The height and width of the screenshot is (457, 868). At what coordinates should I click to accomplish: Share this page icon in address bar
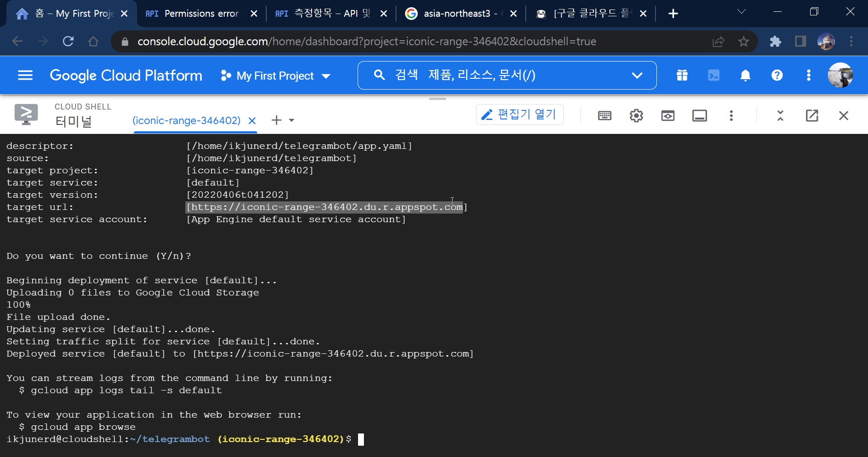point(718,42)
